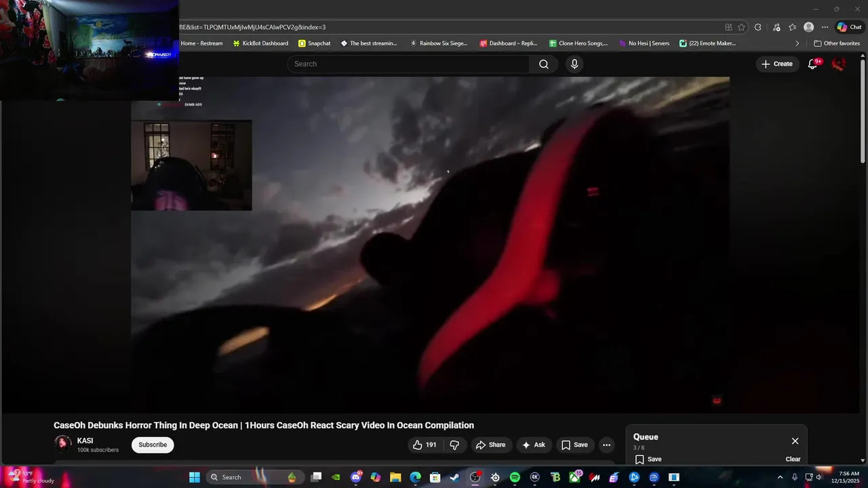Screen dimensions: 868x488
Task: Expand the bookmarks bar overflow chevron
Action: (797, 43)
